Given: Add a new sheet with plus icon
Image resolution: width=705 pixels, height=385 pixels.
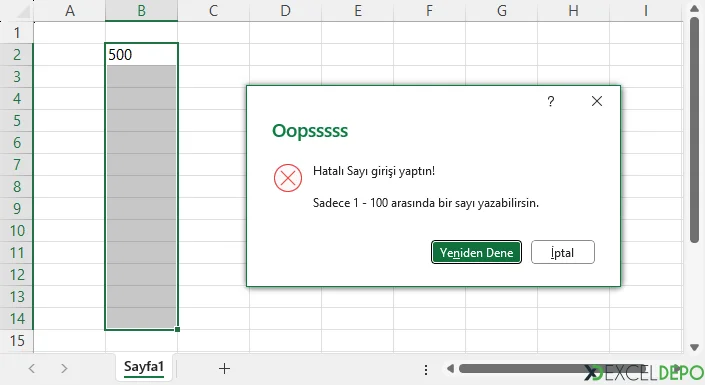Looking at the screenshot, I should pyautogui.click(x=224, y=369).
